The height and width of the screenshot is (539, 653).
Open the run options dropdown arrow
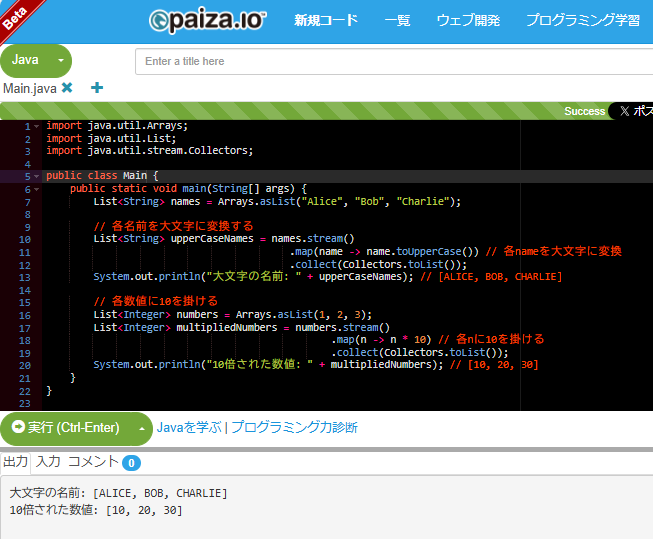(141, 428)
